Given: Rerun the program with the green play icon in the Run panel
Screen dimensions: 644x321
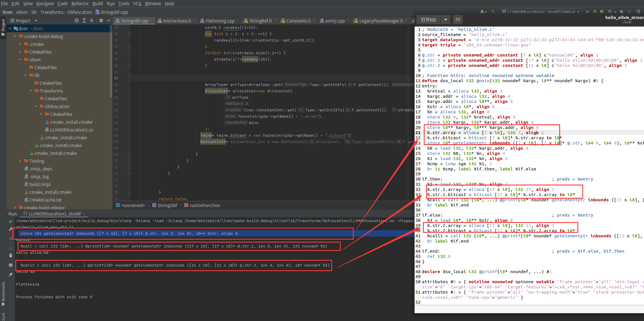Looking at the screenshot, I should tap(11, 221).
